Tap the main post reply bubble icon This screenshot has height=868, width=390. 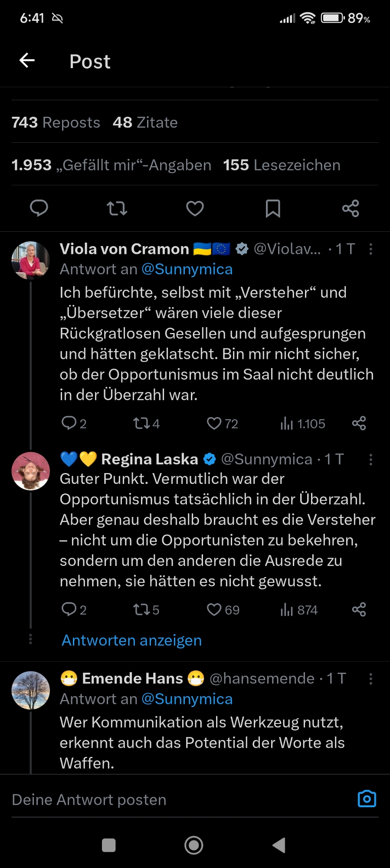(39, 209)
